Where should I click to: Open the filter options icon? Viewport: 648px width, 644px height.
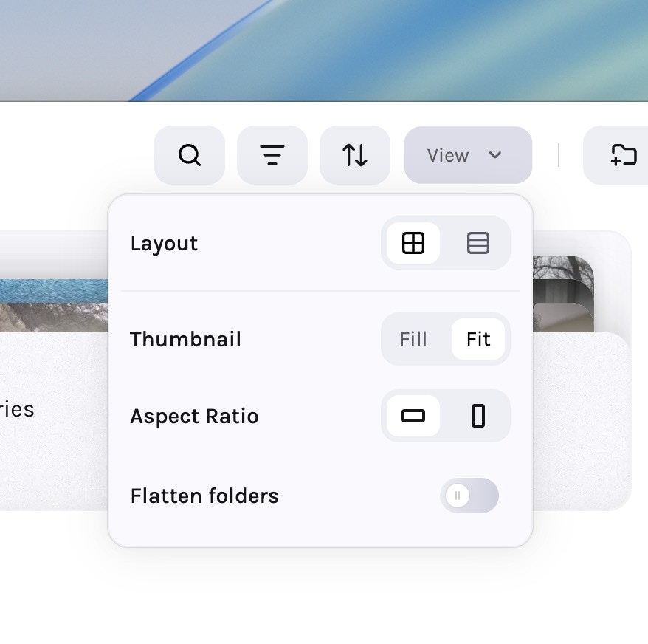272,155
